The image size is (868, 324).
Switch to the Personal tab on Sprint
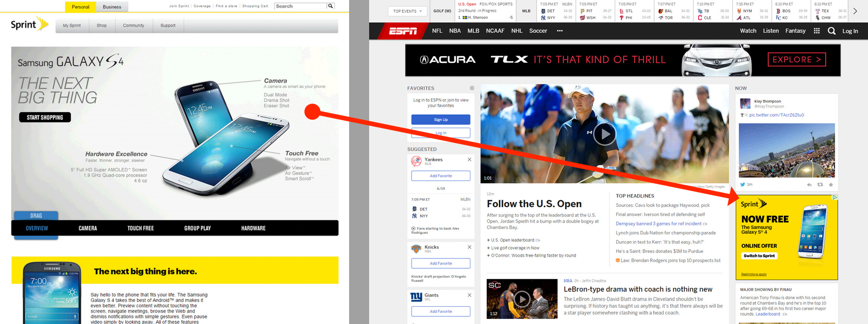pyautogui.click(x=80, y=7)
